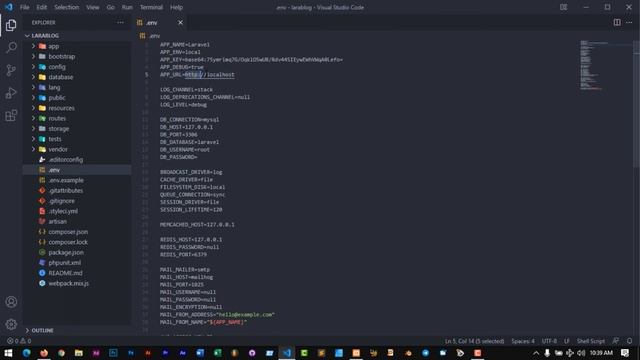Close the .env editor tab
The image size is (640, 360).
pyautogui.click(x=180, y=22)
